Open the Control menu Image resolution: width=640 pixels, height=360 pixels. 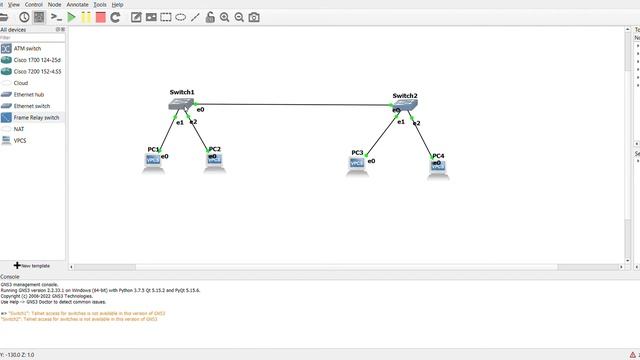click(x=33, y=4)
